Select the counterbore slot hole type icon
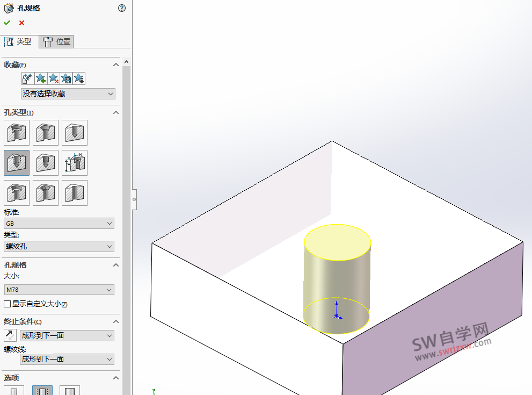 pos(17,192)
